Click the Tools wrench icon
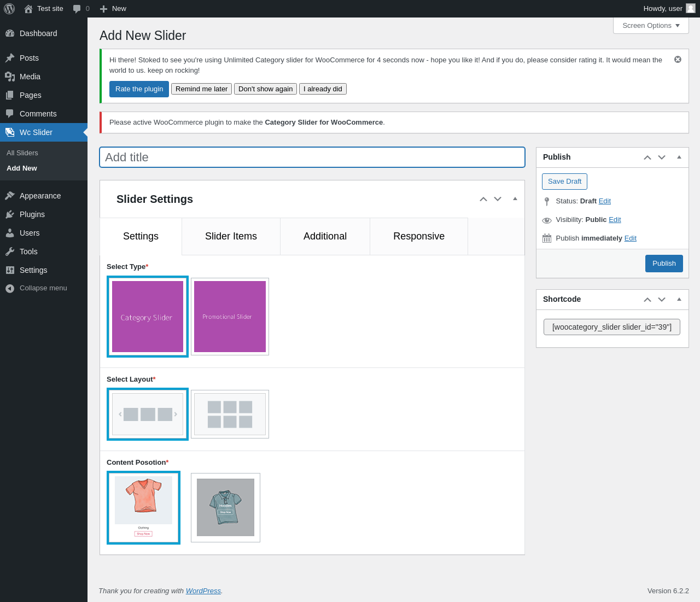 click(x=10, y=252)
